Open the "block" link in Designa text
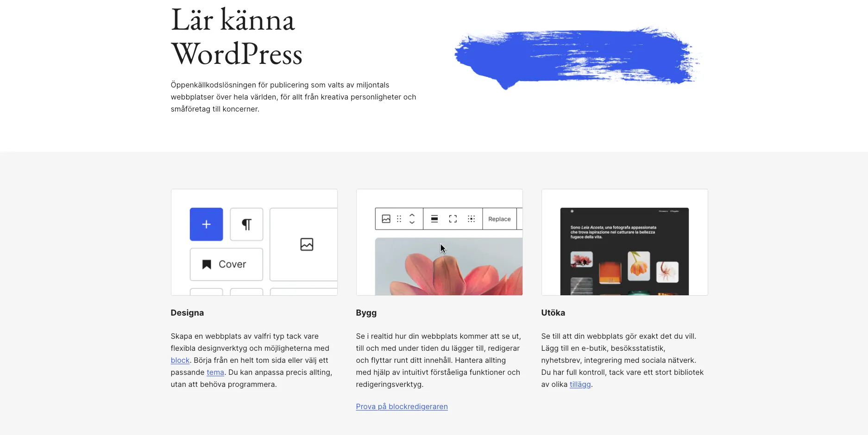This screenshot has height=435, width=868. [180, 360]
